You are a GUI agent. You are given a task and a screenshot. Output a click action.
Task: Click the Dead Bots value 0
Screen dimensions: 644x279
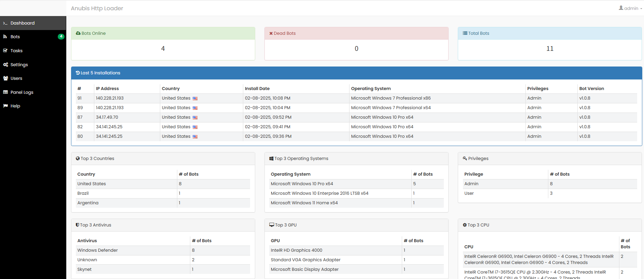(x=356, y=48)
